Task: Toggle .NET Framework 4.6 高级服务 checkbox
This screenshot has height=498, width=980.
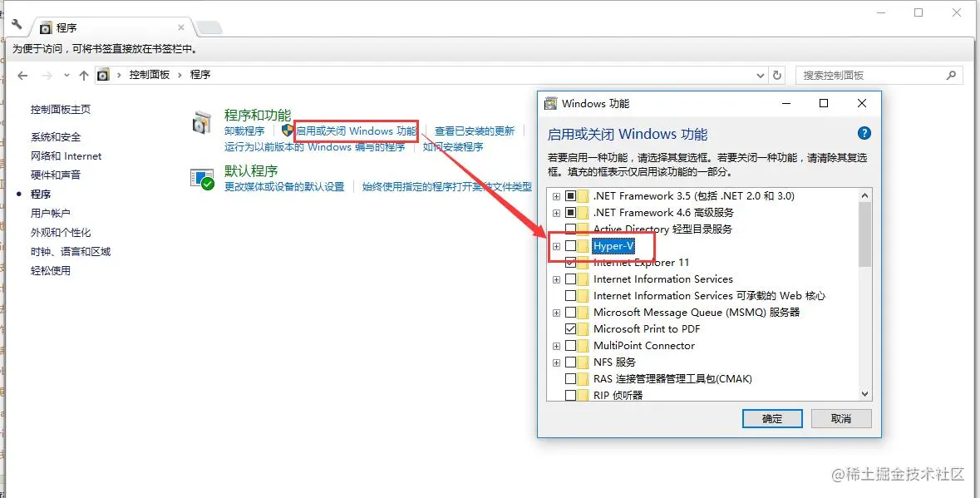Action: pyautogui.click(x=570, y=213)
